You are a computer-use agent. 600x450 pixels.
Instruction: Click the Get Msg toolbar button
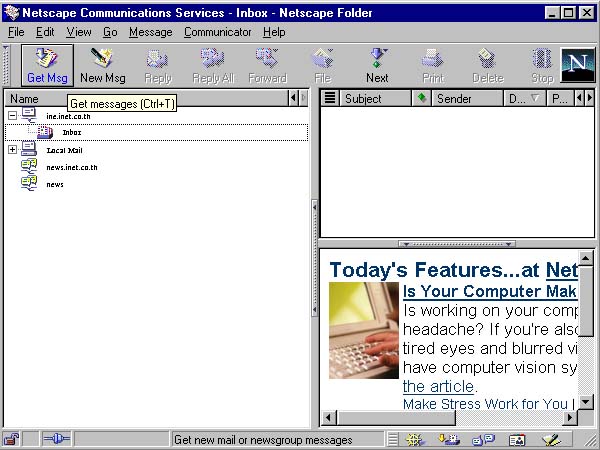47,65
